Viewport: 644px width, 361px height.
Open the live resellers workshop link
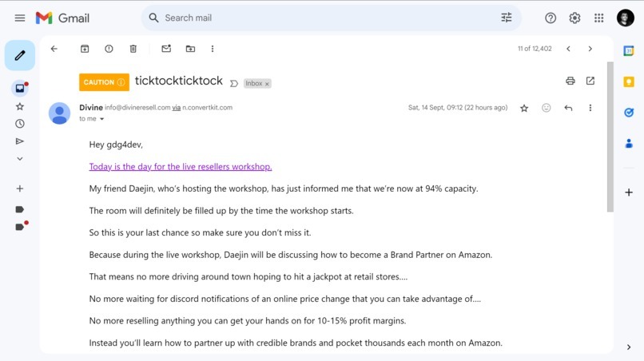tap(181, 167)
